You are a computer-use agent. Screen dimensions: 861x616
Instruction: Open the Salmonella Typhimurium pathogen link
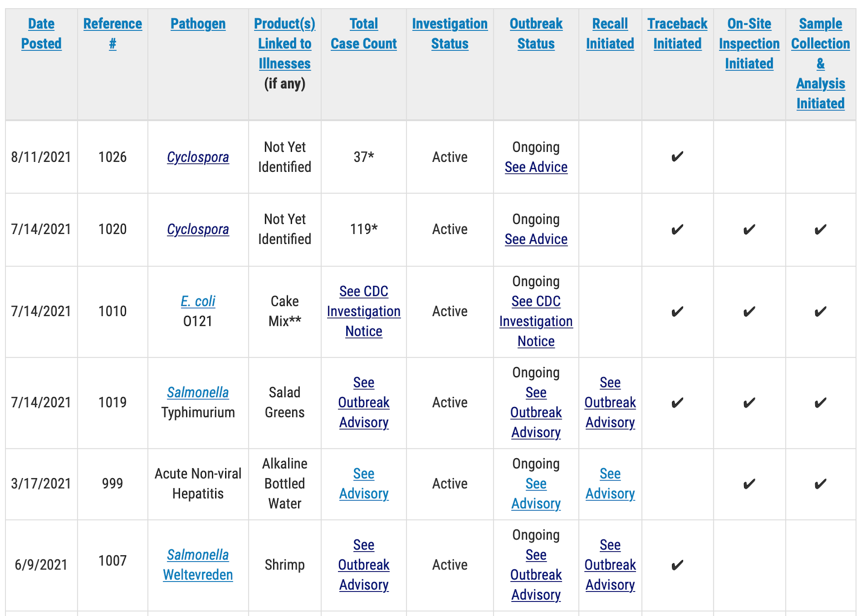pos(198,393)
